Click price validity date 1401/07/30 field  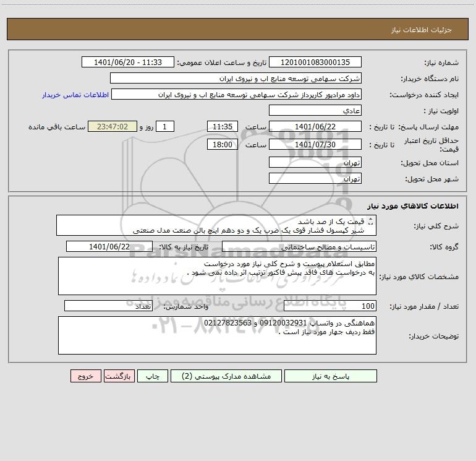315,144
